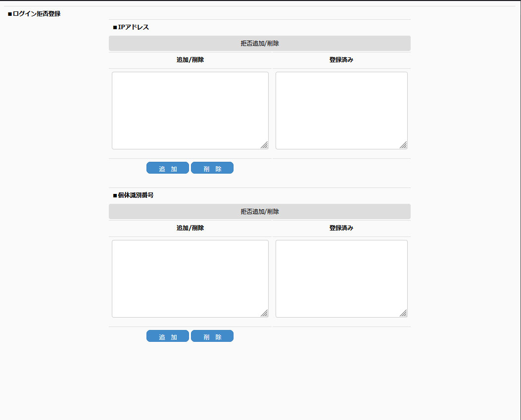Click the 拒否追加/削除 bar under 個体識別番号
This screenshot has height=420, width=521.
point(260,212)
